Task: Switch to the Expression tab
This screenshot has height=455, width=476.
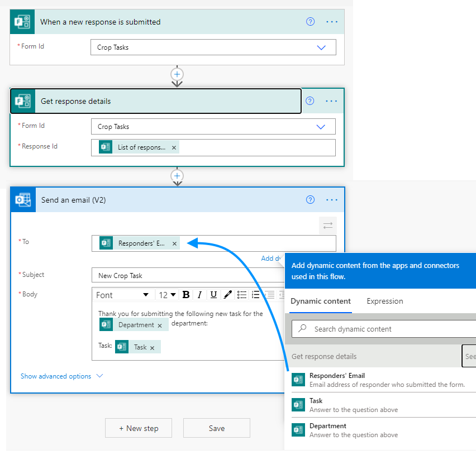Action: tap(384, 301)
